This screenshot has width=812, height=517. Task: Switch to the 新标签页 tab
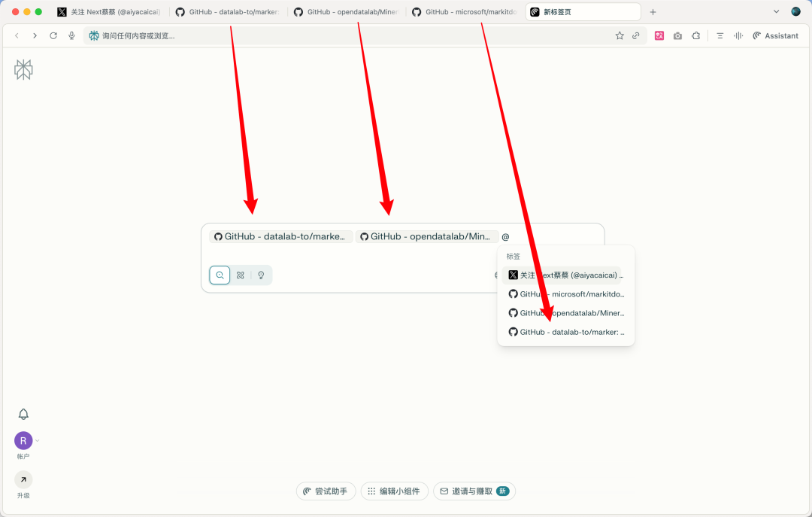pos(583,11)
